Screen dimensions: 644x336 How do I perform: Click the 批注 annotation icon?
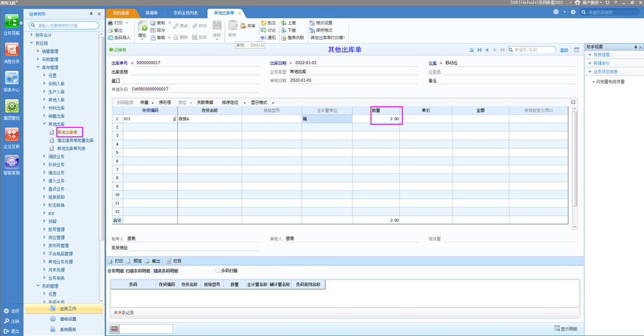[264, 23]
